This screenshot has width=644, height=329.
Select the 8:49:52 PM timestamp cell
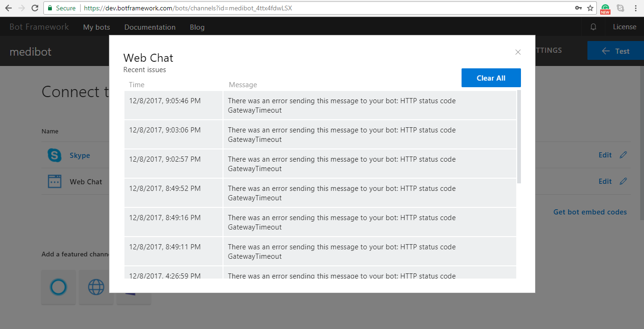click(173, 193)
